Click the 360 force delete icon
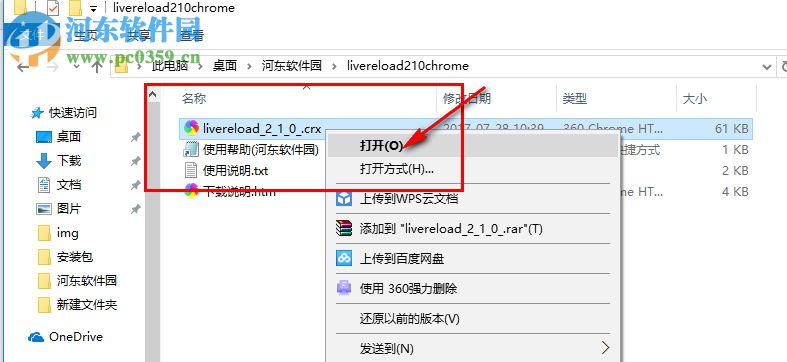 pos(344,289)
